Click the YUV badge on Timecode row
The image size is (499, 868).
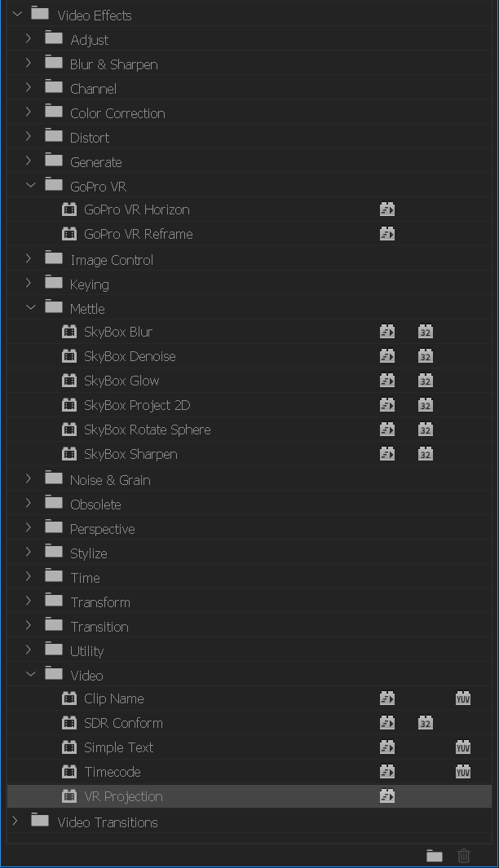coord(463,772)
